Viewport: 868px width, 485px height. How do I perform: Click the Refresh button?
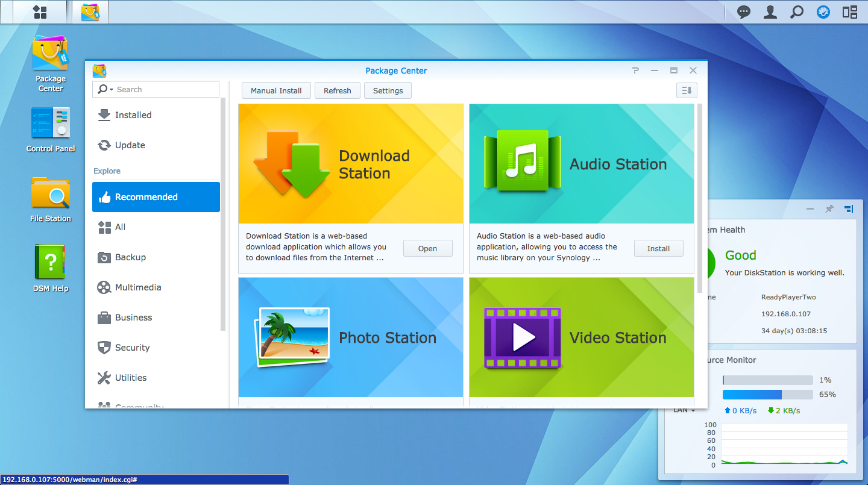(338, 90)
